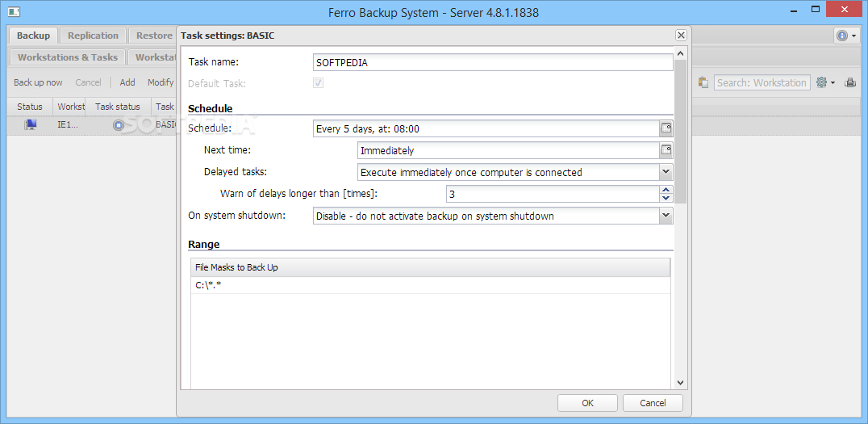The image size is (868, 424).
Task: Click the dialog vertical scrollbar thumb
Action: tap(680, 132)
